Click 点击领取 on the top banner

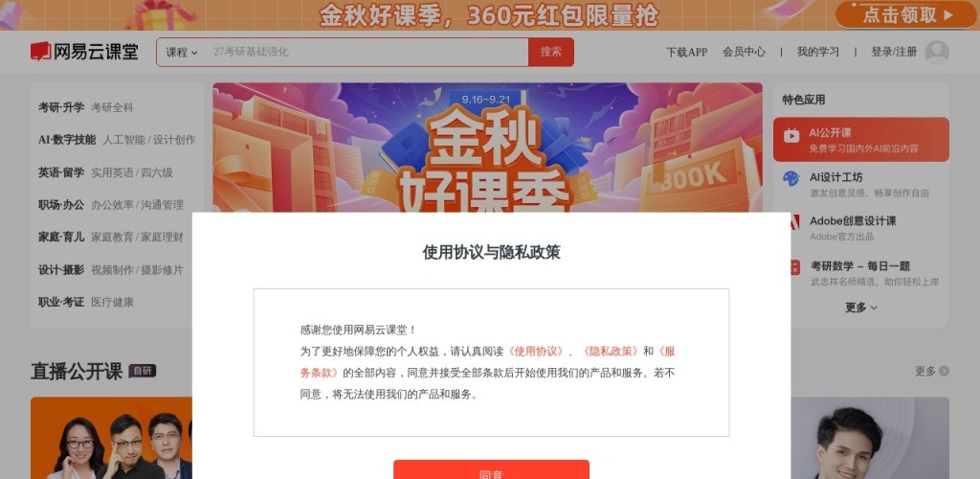[x=905, y=15]
